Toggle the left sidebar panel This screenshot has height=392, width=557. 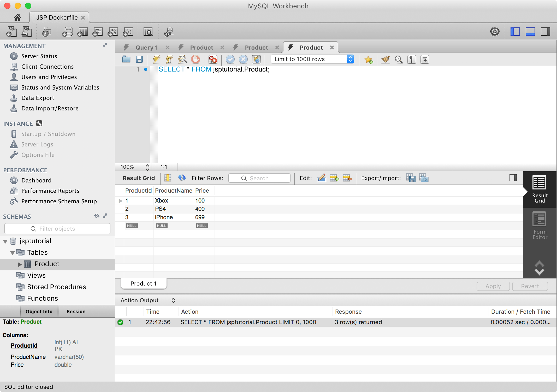pyautogui.click(x=515, y=32)
